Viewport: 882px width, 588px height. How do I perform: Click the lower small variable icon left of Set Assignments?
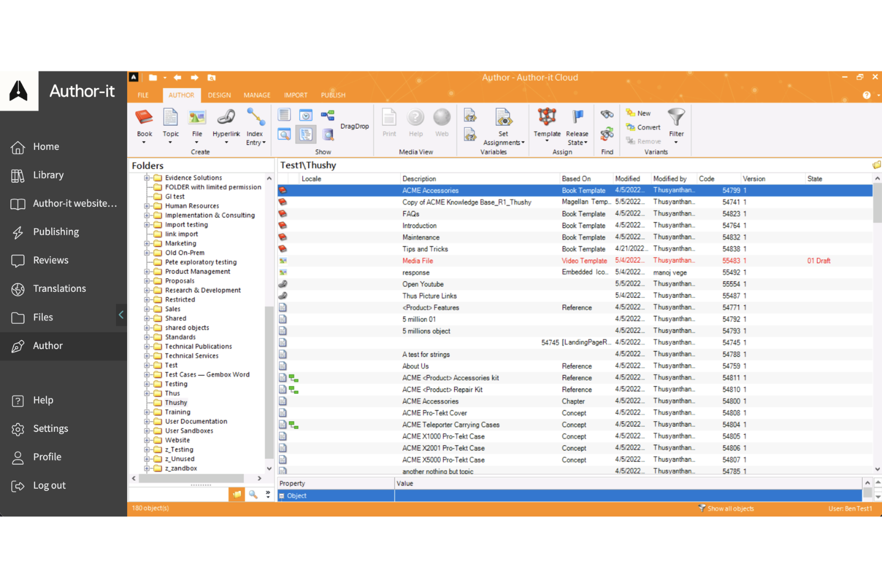pyautogui.click(x=470, y=135)
